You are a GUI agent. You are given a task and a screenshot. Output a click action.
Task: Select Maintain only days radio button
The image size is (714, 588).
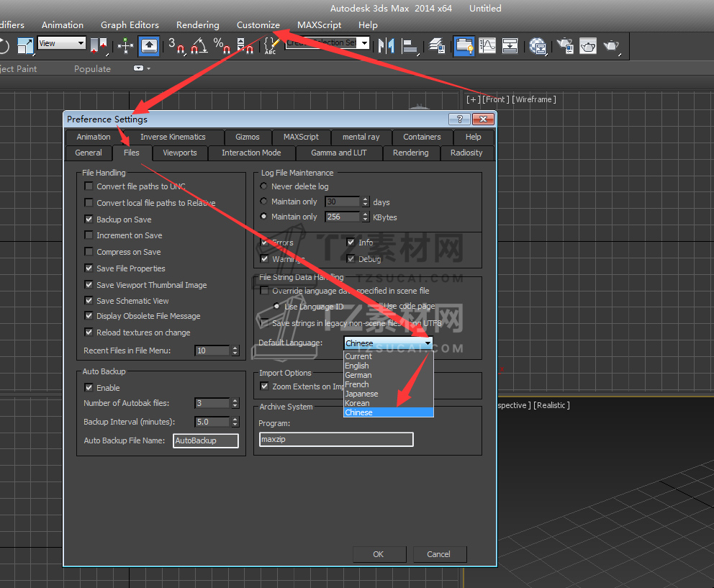pos(263,201)
